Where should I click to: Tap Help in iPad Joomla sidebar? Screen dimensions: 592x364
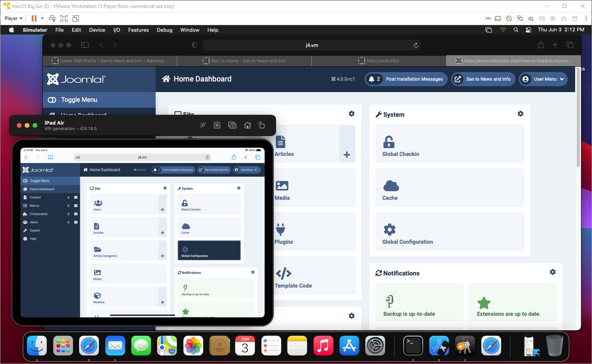pyautogui.click(x=50, y=239)
